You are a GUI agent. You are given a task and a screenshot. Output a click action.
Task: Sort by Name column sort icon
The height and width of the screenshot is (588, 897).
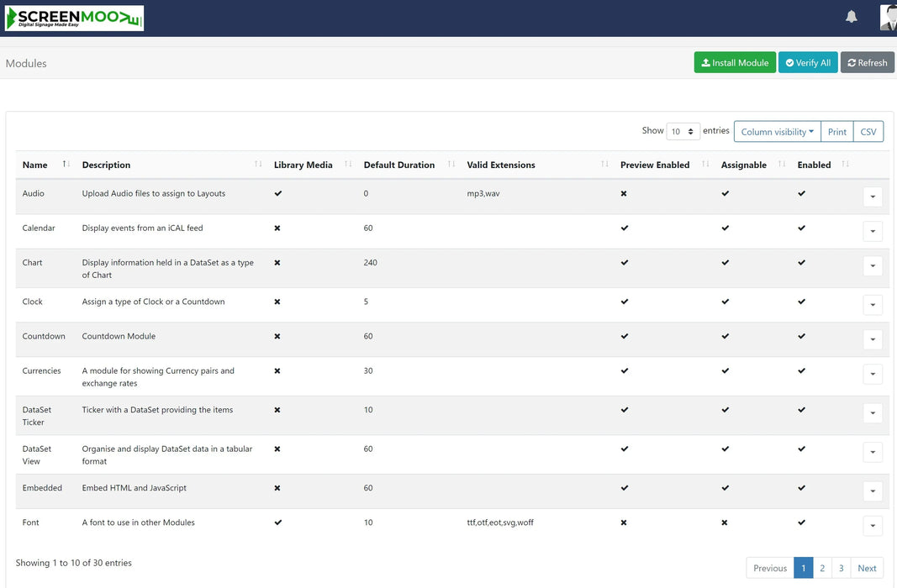coord(66,165)
